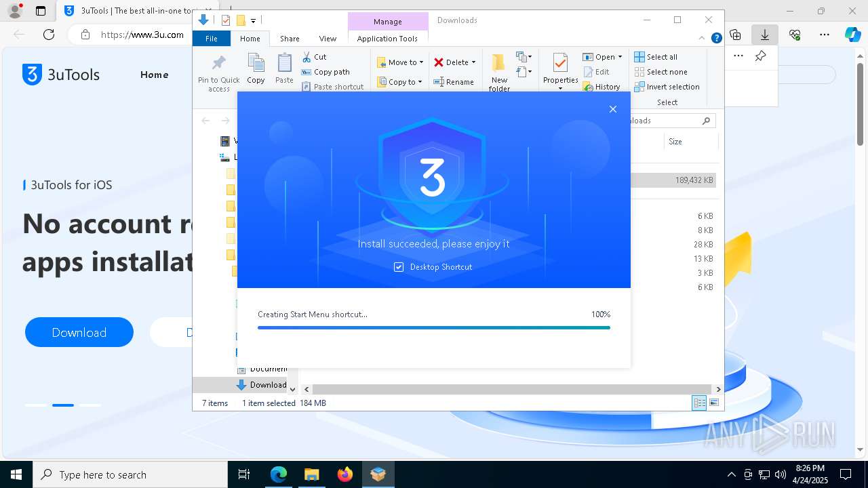Viewport: 868px width, 488px height.
Task: Open the Windows Start menu
Action: 16,474
